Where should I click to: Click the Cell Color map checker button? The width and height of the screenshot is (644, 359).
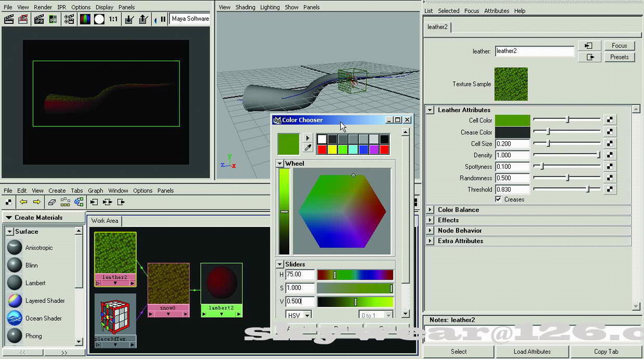point(610,120)
